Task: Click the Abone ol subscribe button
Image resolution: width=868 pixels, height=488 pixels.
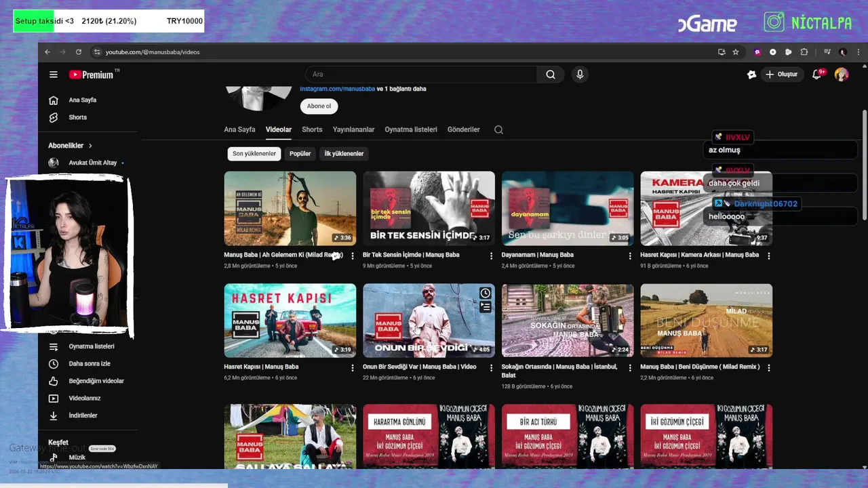Action: click(319, 106)
